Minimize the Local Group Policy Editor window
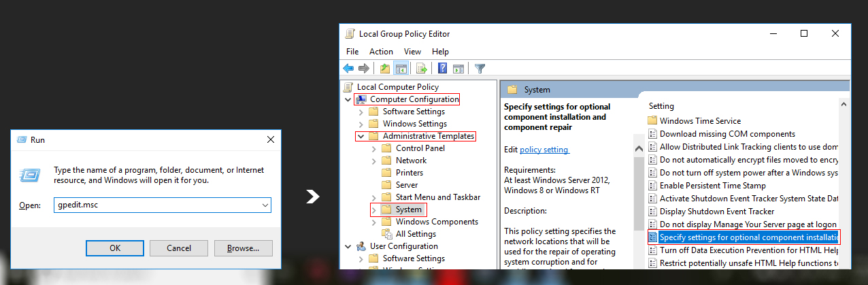 tap(773, 33)
